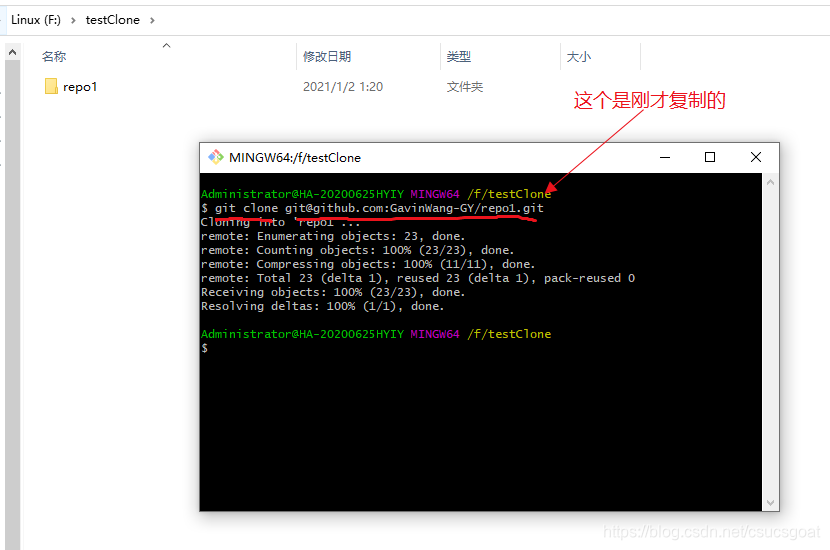Minimize the MINGW64 terminal window

point(665,157)
